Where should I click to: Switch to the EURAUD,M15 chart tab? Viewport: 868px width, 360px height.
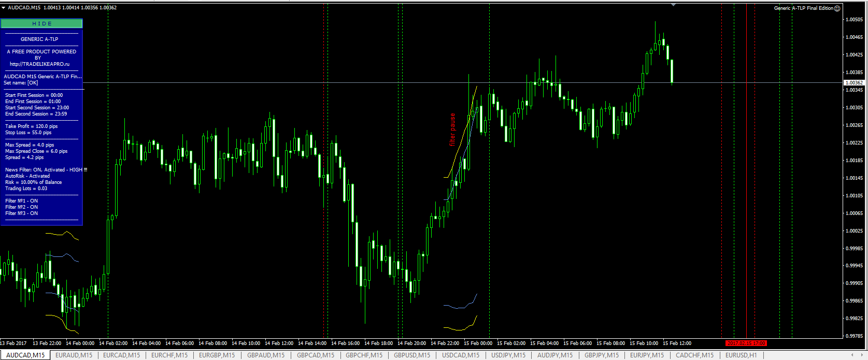pos(74,355)
